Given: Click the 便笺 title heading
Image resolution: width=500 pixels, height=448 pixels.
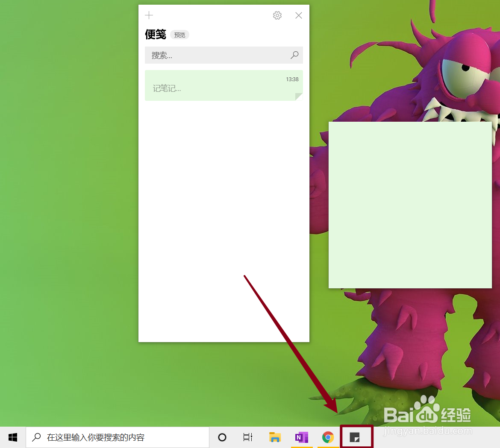Looking at the screenshot, I should tap(155, 35).
